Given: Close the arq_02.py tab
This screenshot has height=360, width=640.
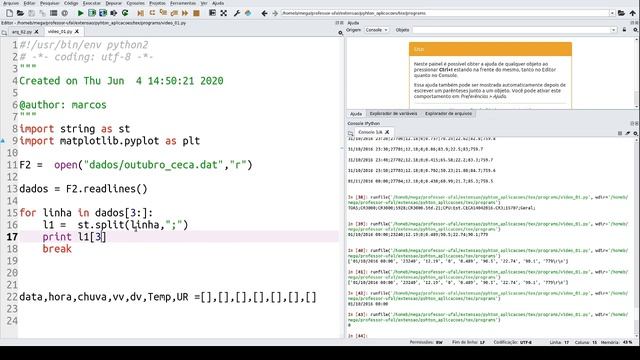Looking at the screenshot, I should [36, 31].
